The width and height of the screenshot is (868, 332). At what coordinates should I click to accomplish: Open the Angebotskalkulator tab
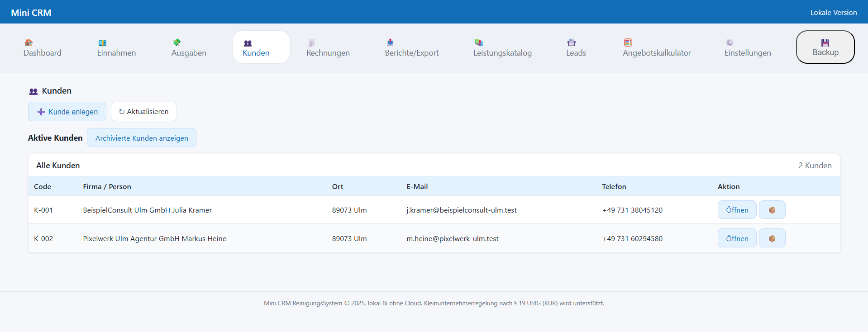pyautogui.click(x=656, y=47)
